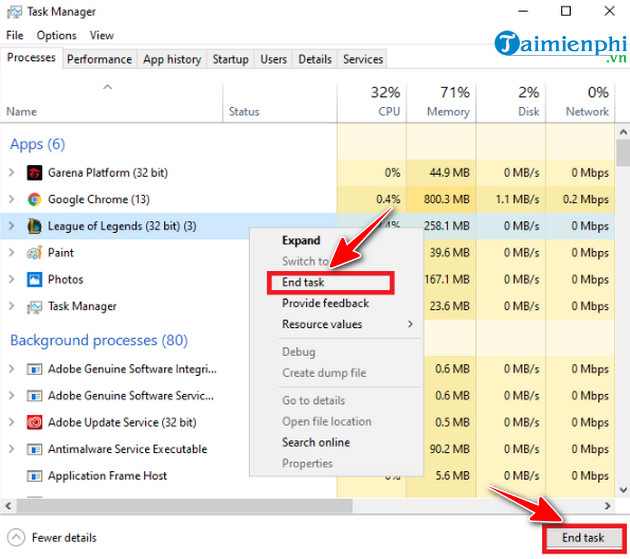Expand Adobe Genuine Software Integrity row
630x559 pixels.
tap(12, 369)
